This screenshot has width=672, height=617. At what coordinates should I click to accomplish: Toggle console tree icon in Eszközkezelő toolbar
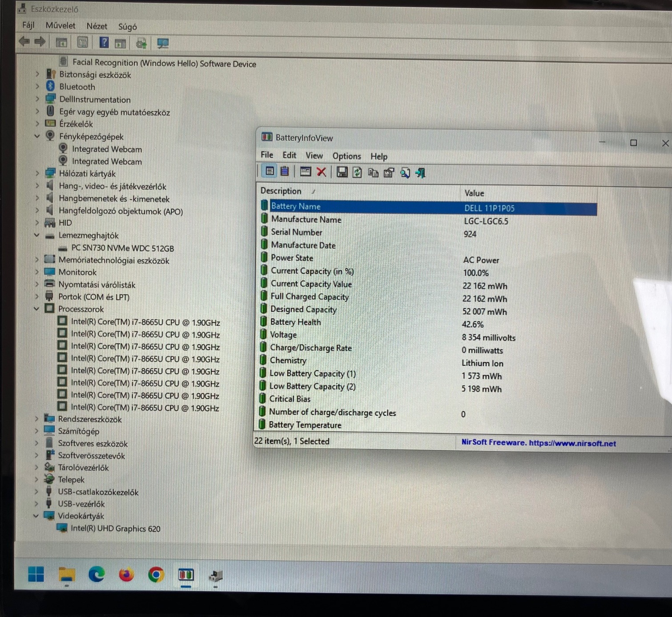tap(61, 43)
